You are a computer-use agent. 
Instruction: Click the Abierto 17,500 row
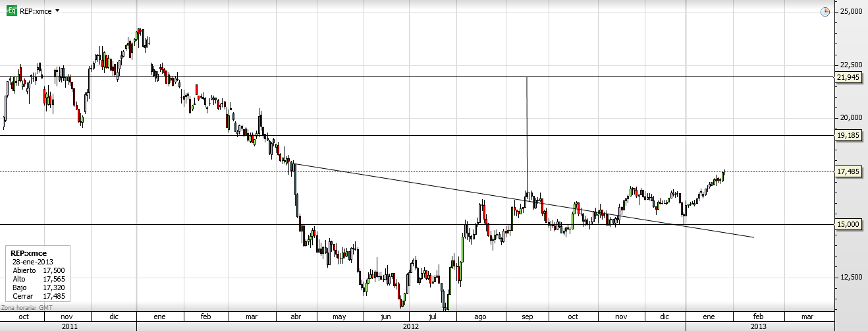[38, 270]
